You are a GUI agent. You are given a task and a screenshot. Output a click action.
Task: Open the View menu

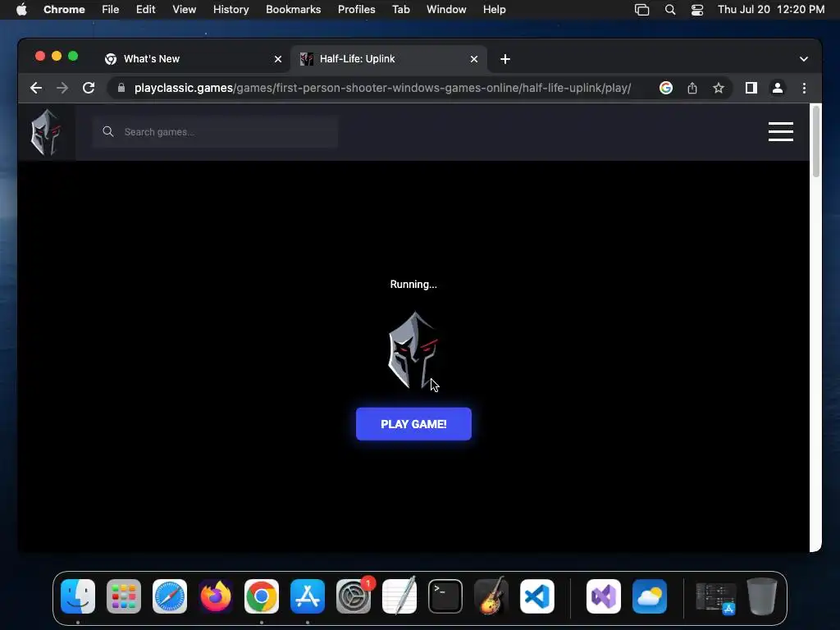click(185, 10)
